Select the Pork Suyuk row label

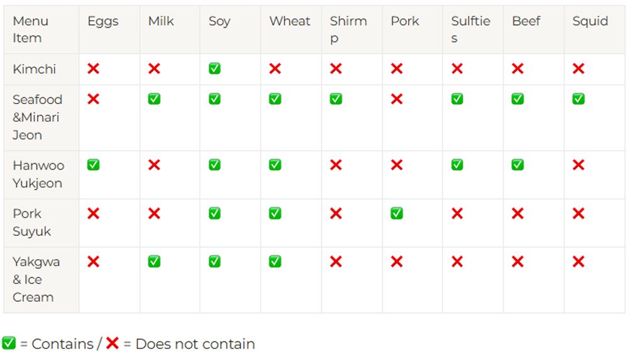click(x=31, y=222)
